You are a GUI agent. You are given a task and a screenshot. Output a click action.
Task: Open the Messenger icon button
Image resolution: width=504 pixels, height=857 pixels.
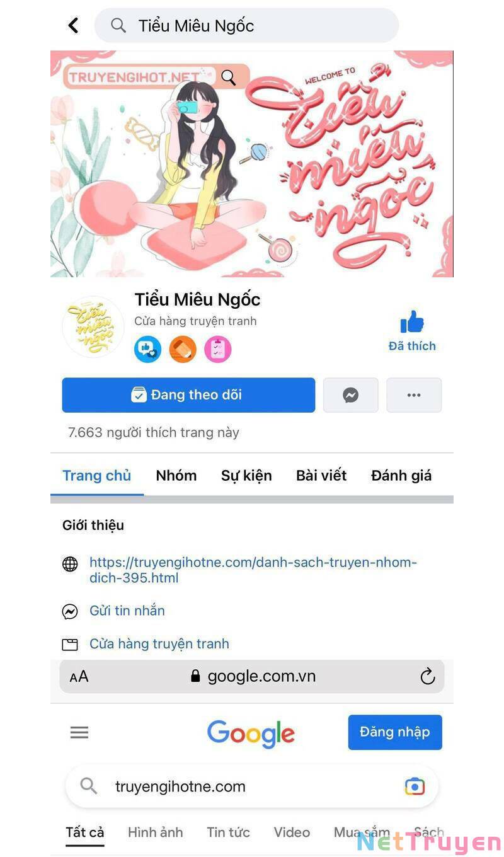(x=351, y=395)
